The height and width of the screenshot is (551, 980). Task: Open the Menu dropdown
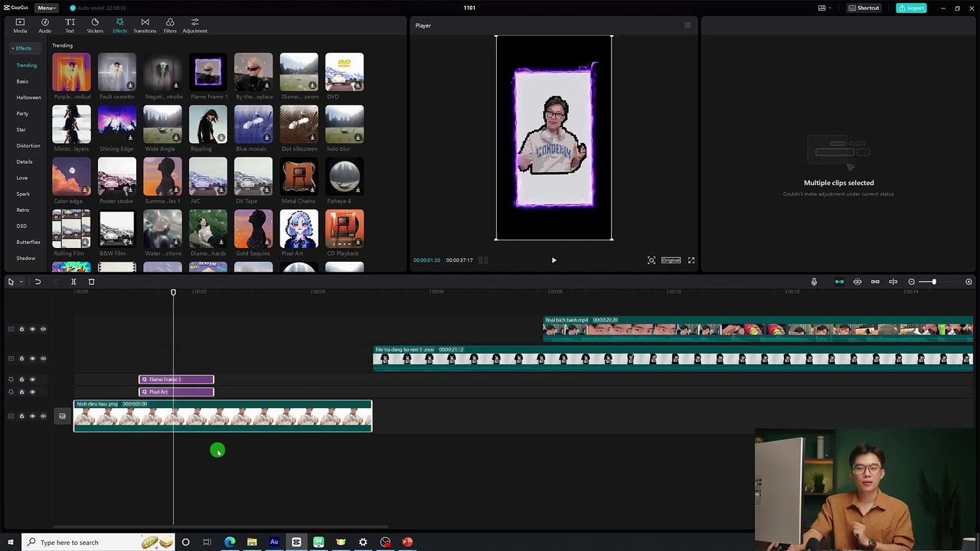point(47,8)
